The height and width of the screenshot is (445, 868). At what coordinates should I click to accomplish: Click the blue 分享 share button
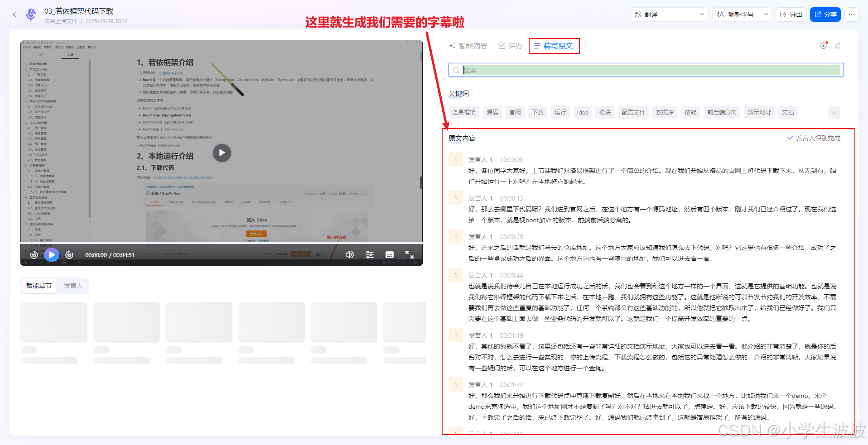tap(825, 14)
